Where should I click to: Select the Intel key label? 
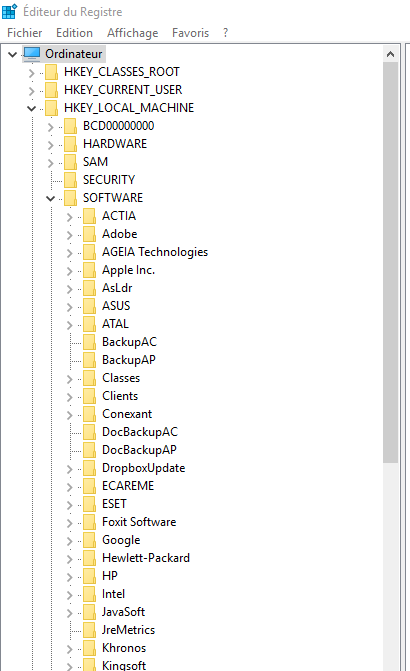point(113,594)
